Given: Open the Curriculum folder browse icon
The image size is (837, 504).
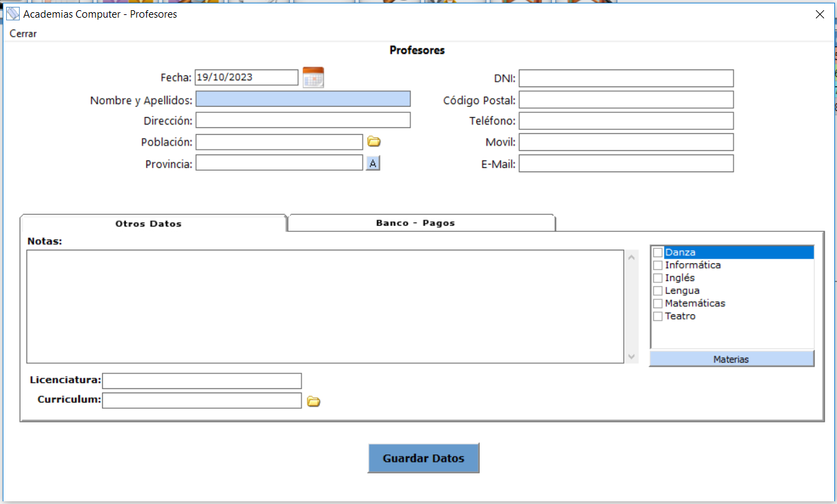Looking at the screenshot, I should coord(313,401).
